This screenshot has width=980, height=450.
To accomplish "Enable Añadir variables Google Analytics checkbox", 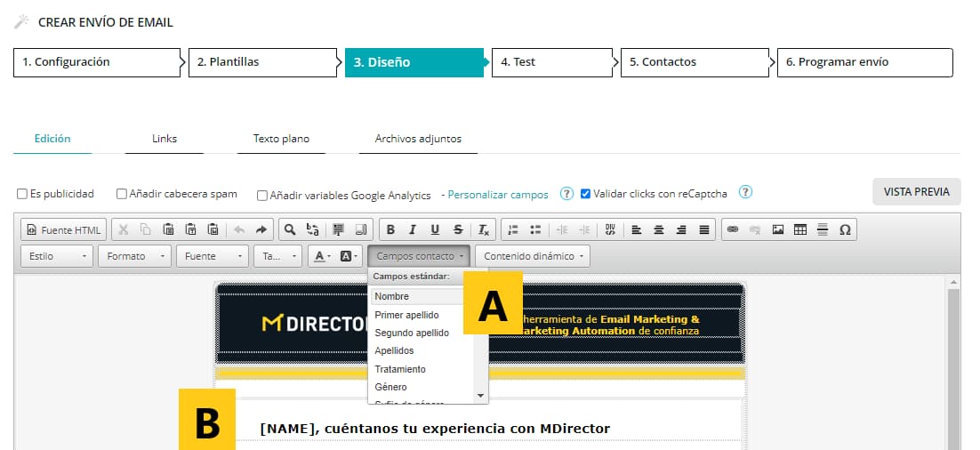I will (262, 196).
